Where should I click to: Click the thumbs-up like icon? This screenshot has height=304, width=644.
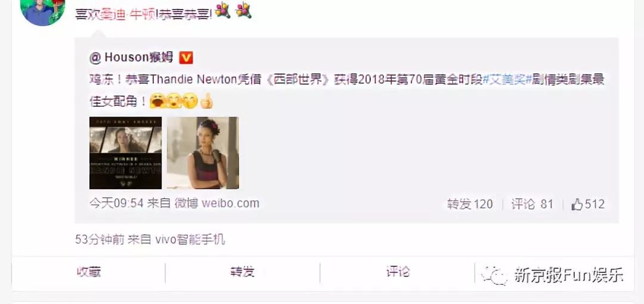click(x=577, y=204)
